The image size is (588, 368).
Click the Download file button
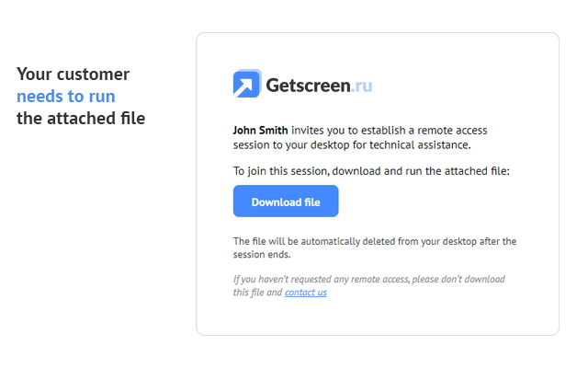tap(286, 201)
